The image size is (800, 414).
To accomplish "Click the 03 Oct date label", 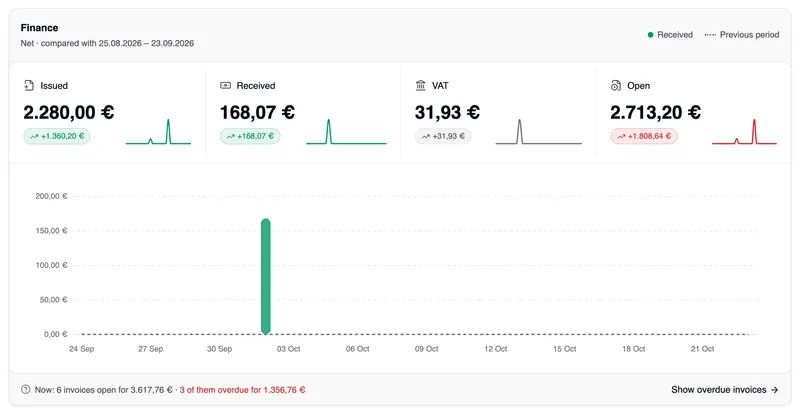I will [x=289, y=349].
